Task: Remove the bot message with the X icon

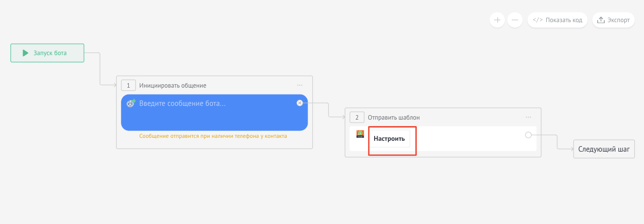Action: 299,103
